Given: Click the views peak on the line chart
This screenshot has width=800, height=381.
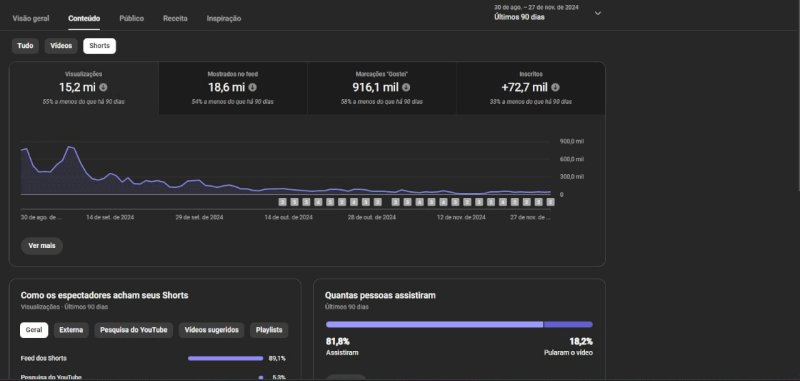Looking at the screenshot, I should click(x=70, y=147).
